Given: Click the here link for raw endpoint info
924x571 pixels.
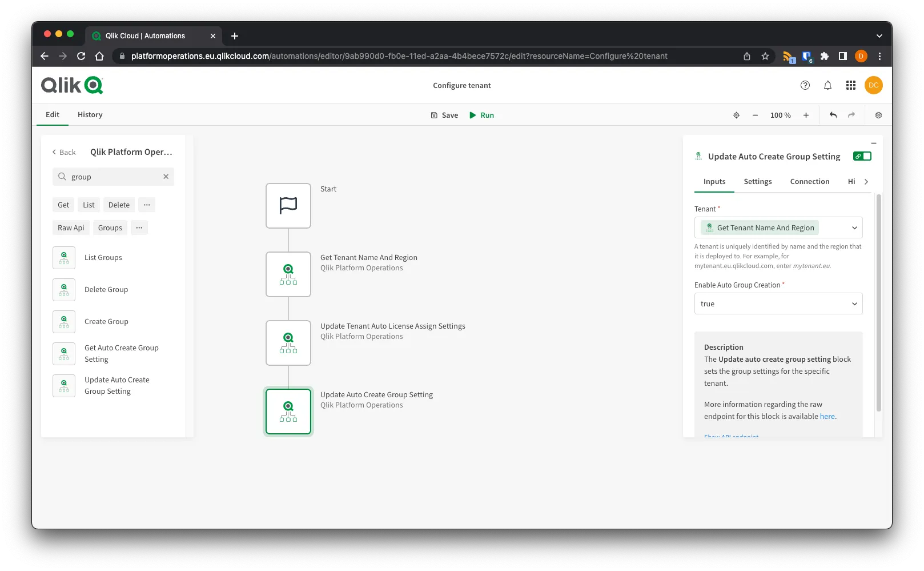Looking at the screenshot, I should (x=827, y=416).
